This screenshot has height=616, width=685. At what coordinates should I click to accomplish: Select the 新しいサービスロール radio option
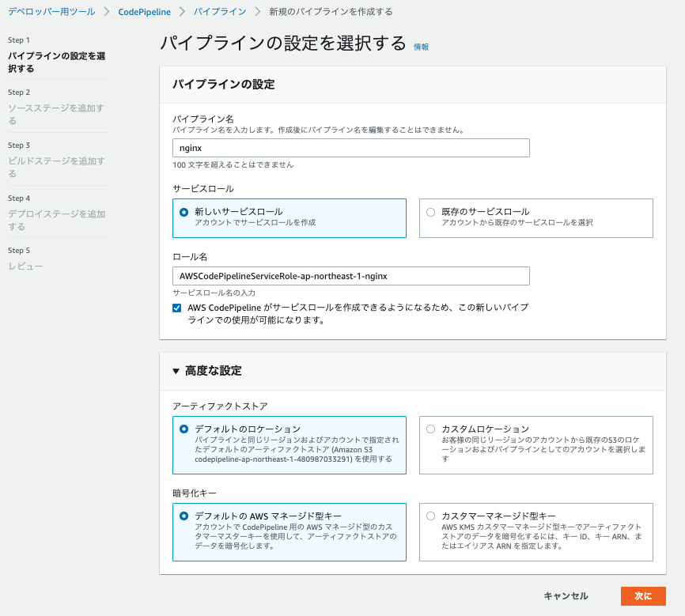[x=184, y=211]
